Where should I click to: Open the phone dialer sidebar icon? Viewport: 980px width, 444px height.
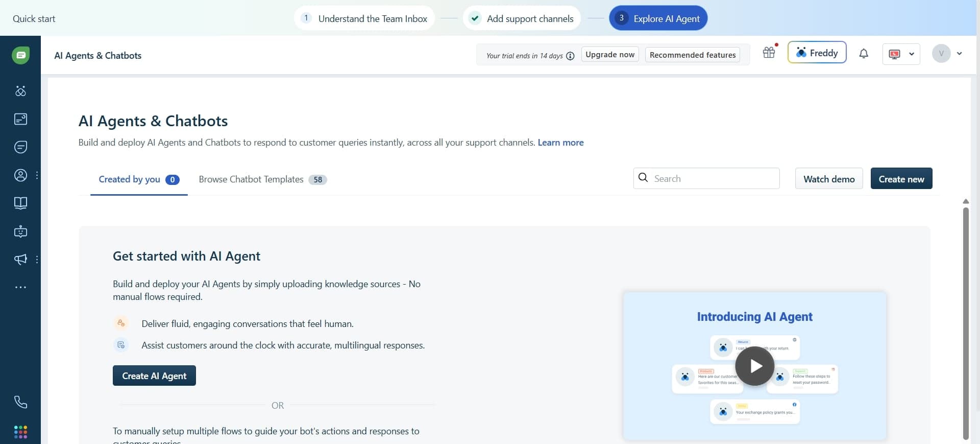[x=20, y=402]
